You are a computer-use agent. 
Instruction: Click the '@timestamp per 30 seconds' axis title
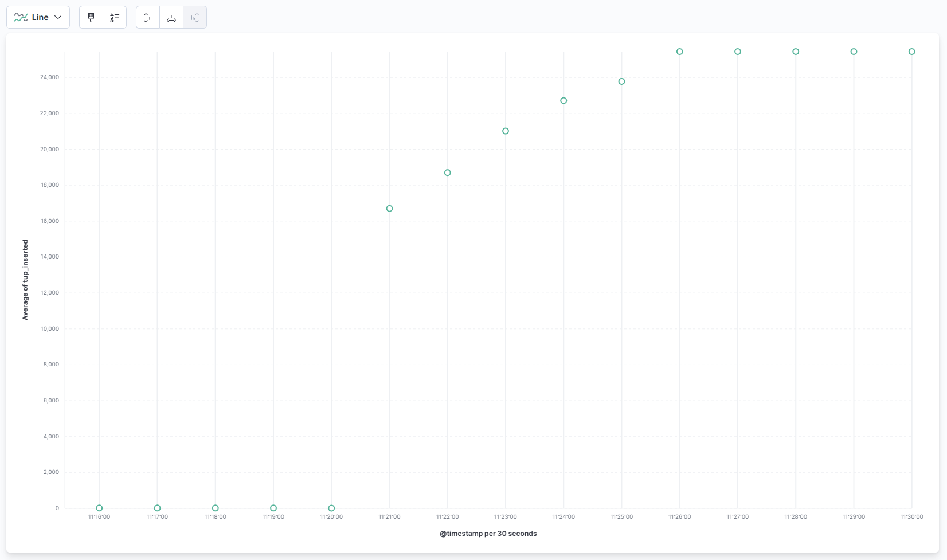488,534
